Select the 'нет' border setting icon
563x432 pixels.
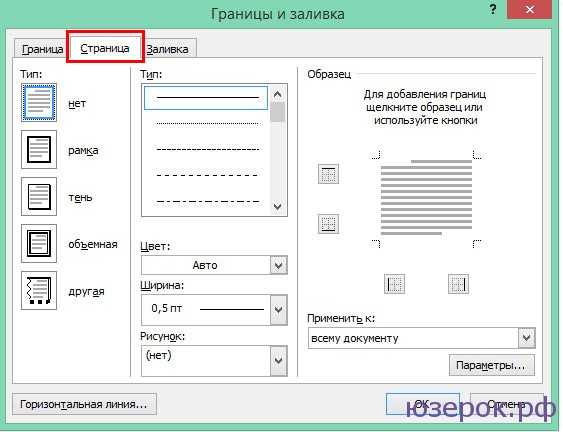39,103
